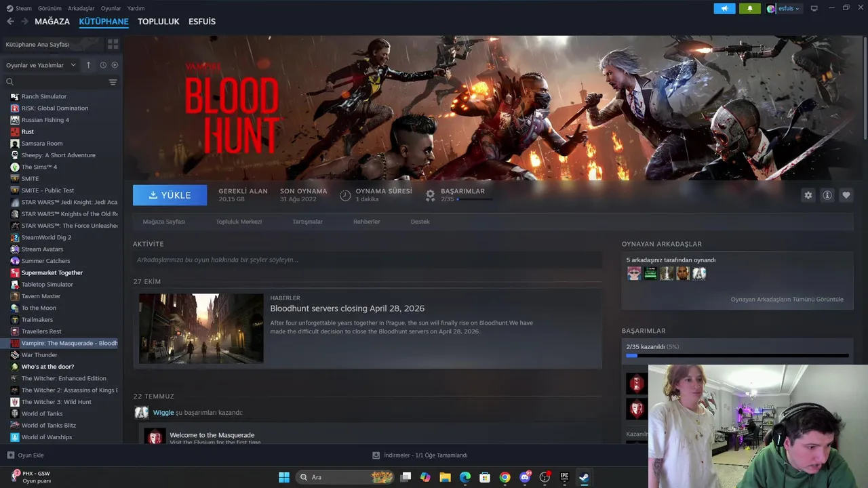Viewport: 868px width, 488px height.
Task: Open the Prague street news thumbnail
Action: tap(201, 329)
